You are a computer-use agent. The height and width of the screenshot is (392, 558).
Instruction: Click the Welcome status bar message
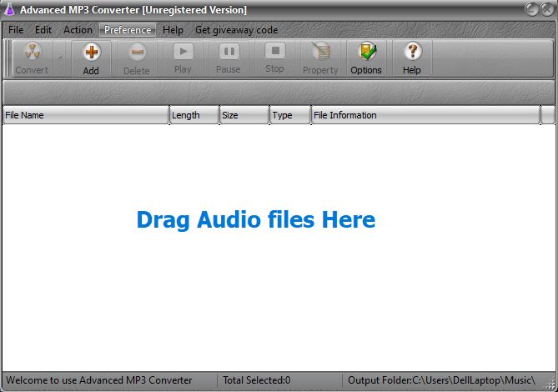pyautogui.click(x=99, y=380)
